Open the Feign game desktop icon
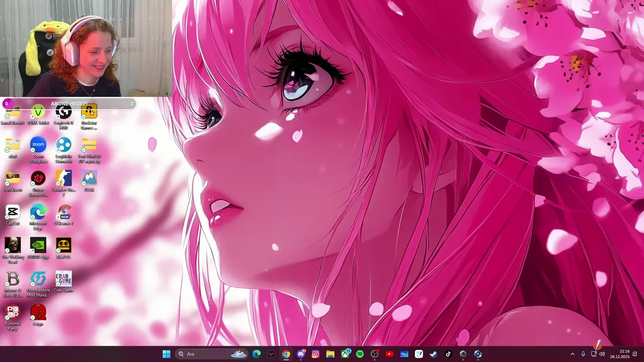Image resolution: width=644 pixels, height=362 pixels. (38, 316)
